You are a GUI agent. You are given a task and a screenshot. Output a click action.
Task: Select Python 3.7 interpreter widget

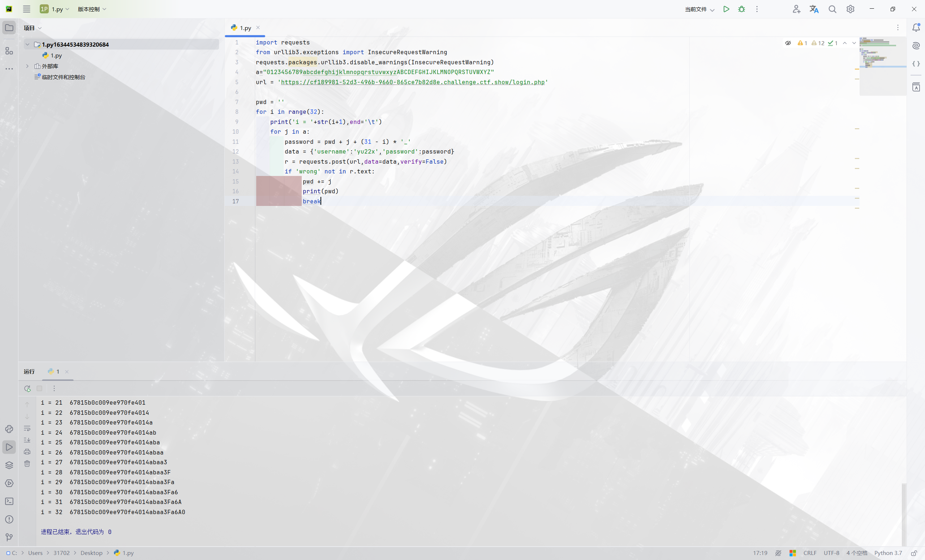pos(888,553)
